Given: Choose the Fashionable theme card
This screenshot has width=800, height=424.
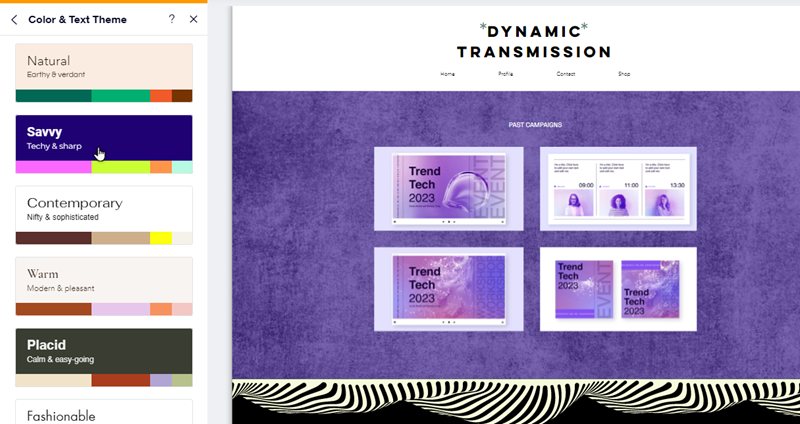Looking at the screenshot, I should (104, 413).
